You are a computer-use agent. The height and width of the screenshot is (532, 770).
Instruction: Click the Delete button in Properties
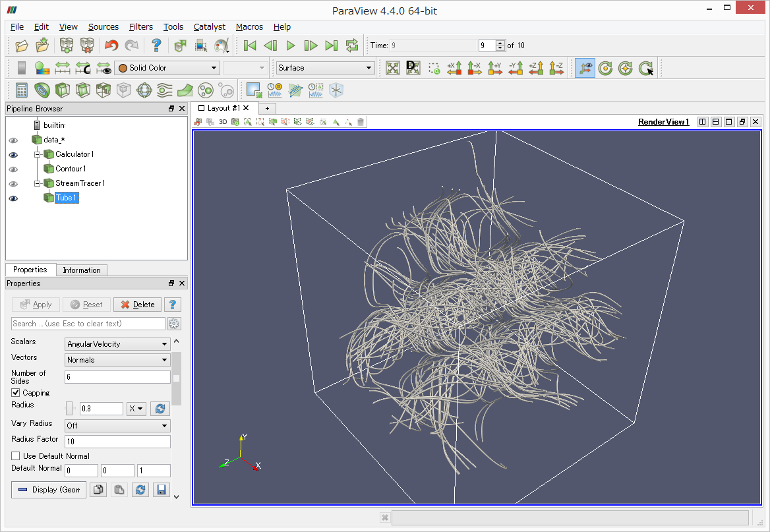(x=136, y=304)
